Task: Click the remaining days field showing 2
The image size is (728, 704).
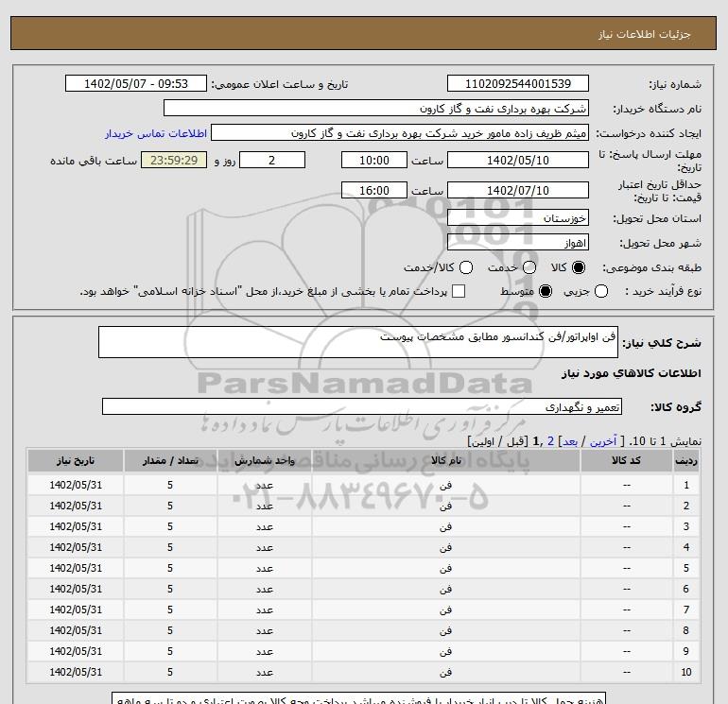Action: pos(272,160)
